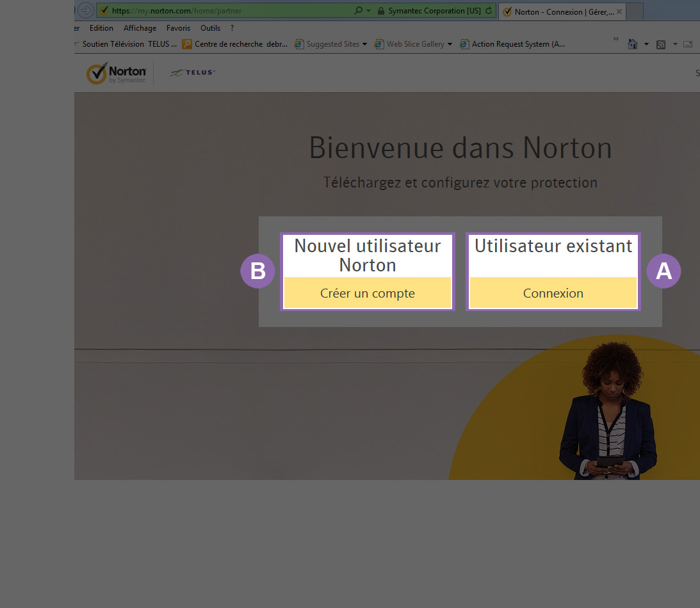This screenshot has width=700, height=608.
Task: Click the Symantec security lock icon
Action: (381, 11)
